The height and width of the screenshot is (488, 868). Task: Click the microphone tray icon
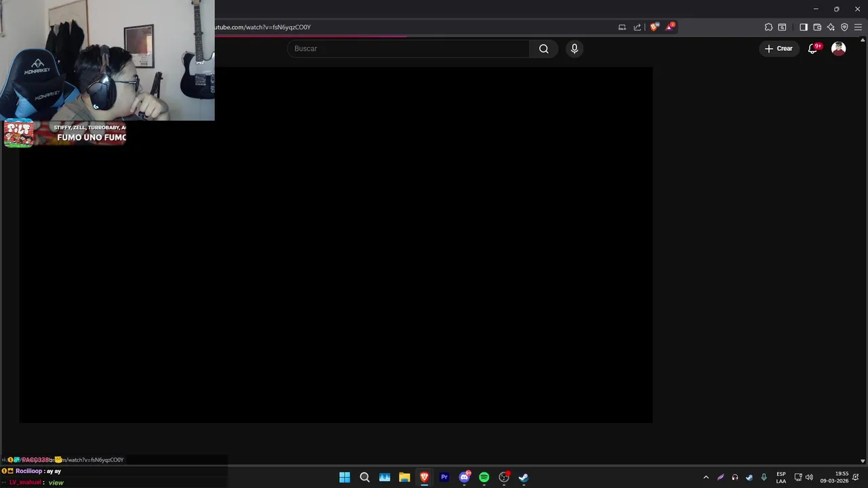(x=764, y=477)
